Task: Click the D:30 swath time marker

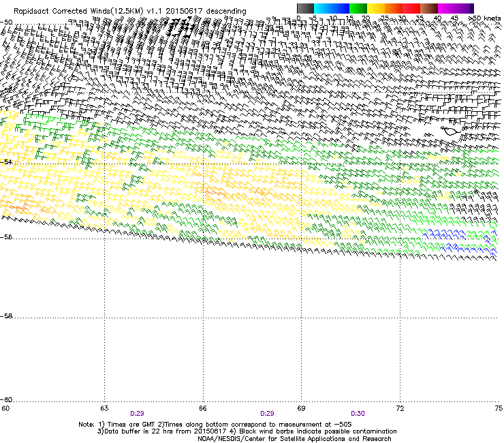Action: point(358,414)
